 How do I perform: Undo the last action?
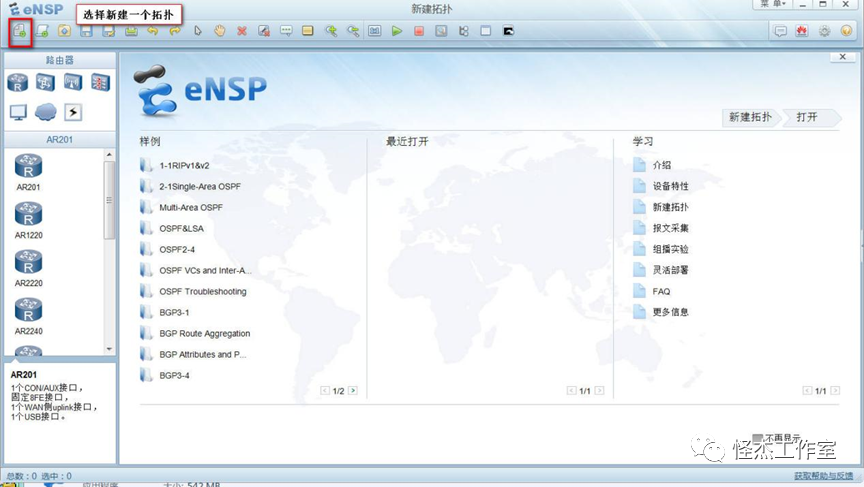point(153,31)
